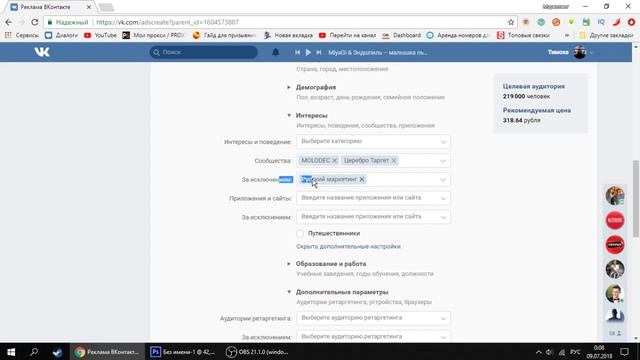
Task: Click first extension icon next to star
Action: tap(526, 22)
